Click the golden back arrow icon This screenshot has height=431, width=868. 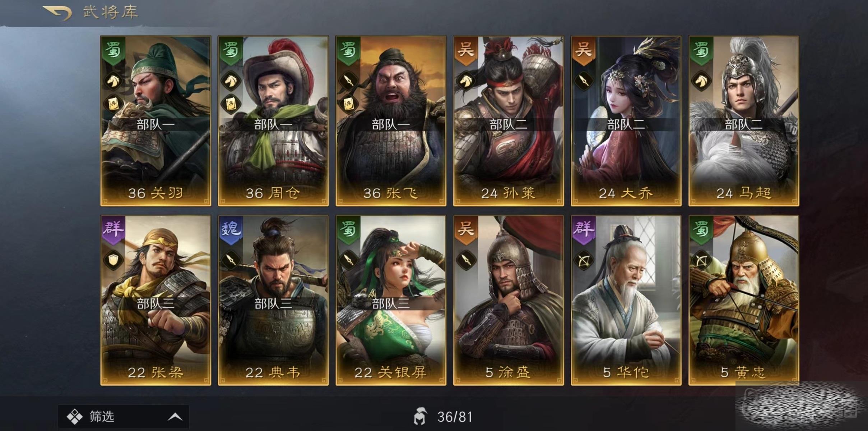57,13
